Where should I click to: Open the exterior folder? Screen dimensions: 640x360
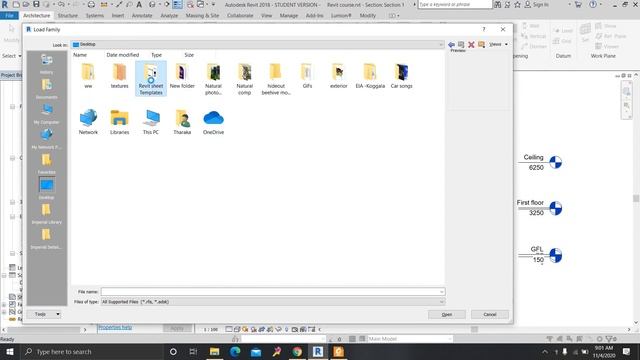(x=338, y=76)
